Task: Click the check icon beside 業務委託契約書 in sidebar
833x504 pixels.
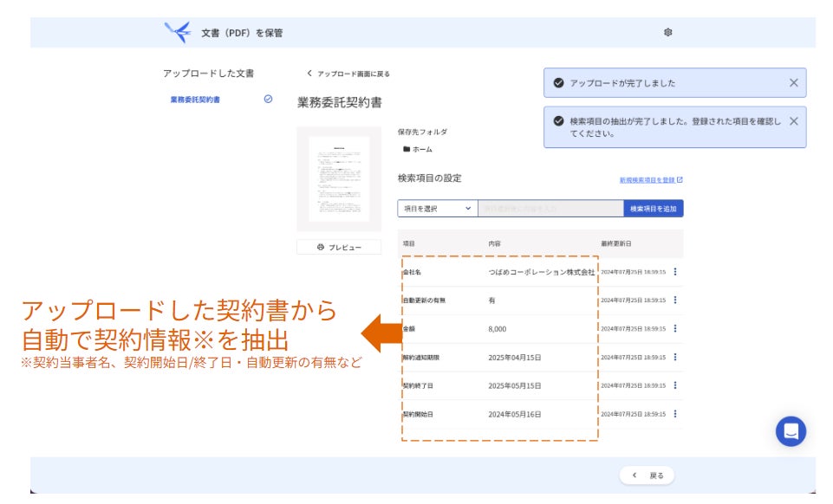Action: [x=269, y=99]
